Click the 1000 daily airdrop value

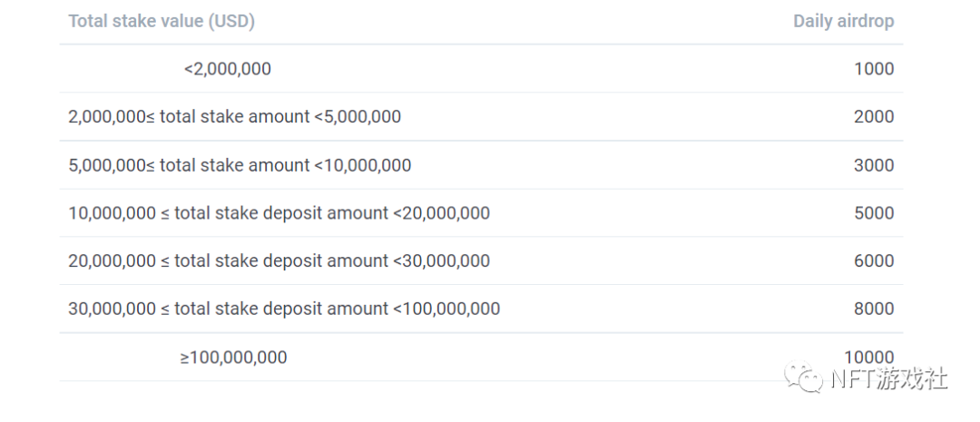pos(873,69)
